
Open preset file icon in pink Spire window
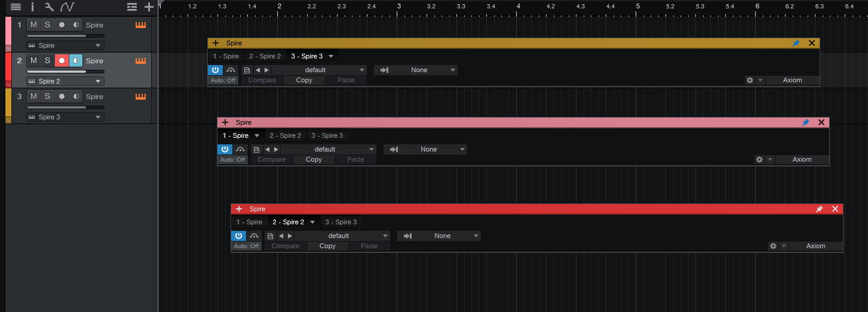coord(256,149)
